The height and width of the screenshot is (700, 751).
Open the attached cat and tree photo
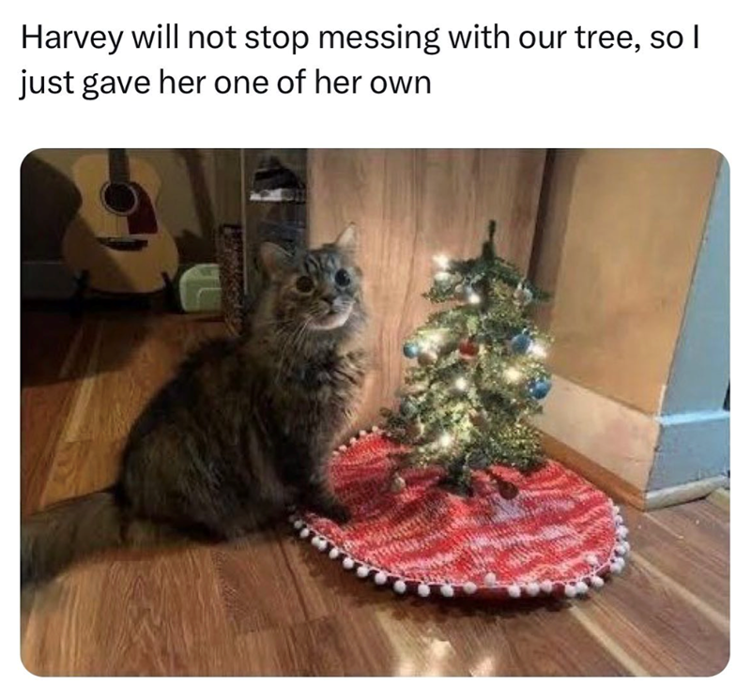coord(375,412)
